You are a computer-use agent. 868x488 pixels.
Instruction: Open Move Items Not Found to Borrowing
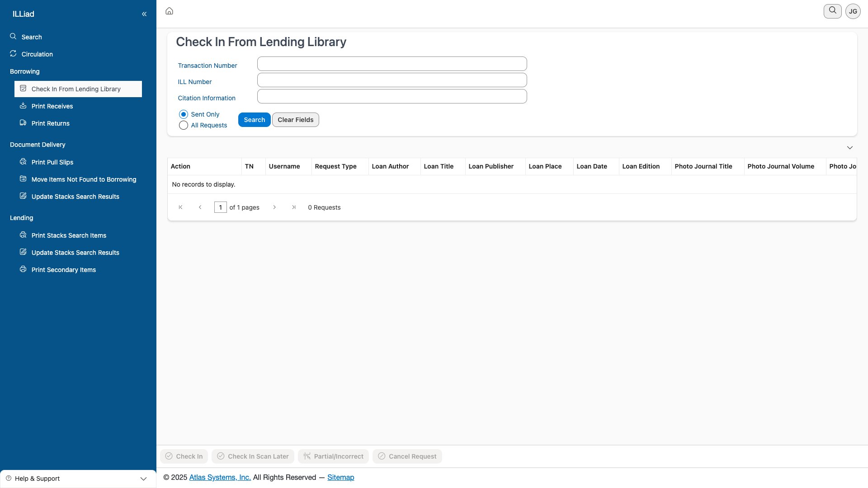[84, 179]
